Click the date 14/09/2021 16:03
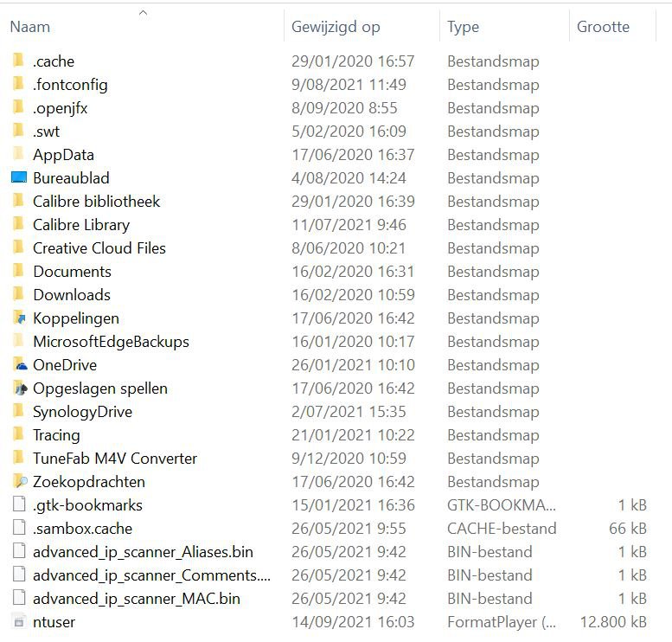The image size is (672, 642). 353,622
